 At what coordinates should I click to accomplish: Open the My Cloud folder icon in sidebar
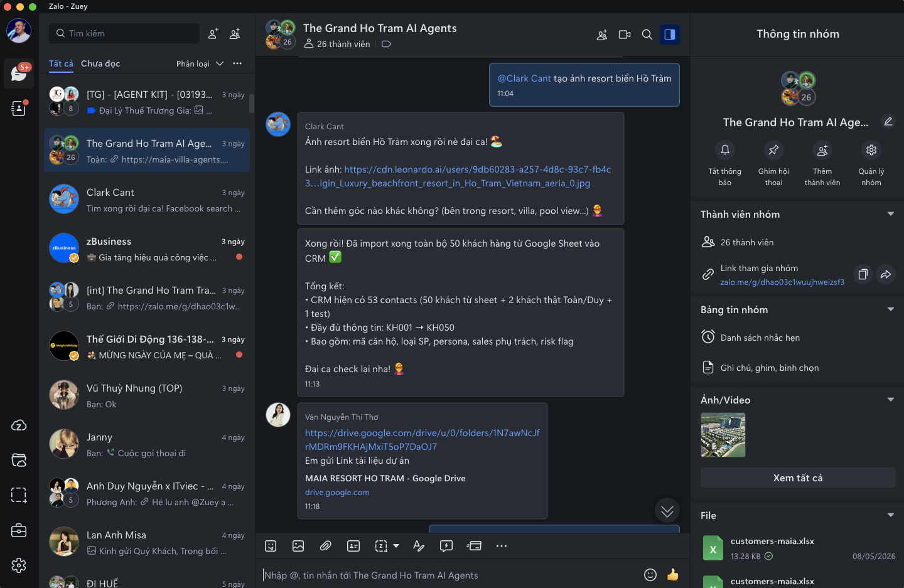[x=19, y=460]
